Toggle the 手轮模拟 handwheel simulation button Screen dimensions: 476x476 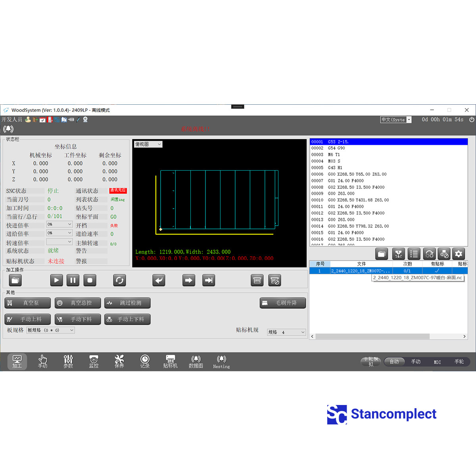click(x=371, y=361)
